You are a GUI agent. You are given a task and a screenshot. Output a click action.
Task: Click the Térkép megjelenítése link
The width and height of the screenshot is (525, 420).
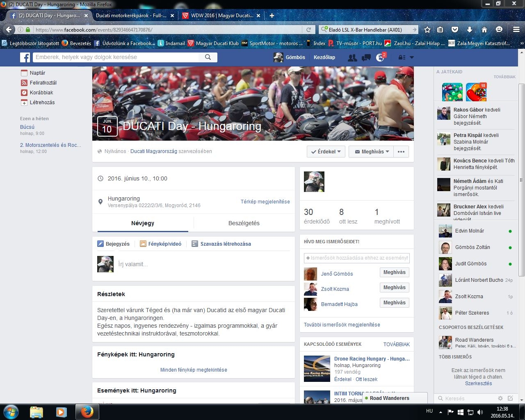pos(265,202)
